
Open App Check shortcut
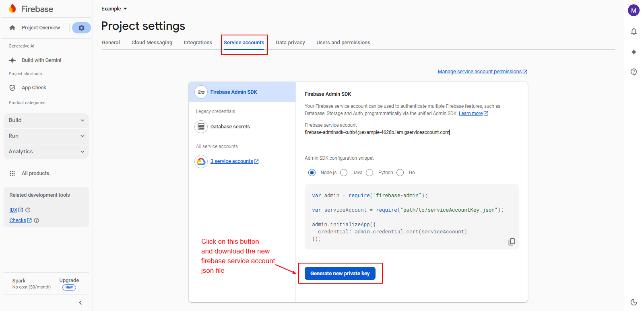pyautogui.click(x=34, y=88)
